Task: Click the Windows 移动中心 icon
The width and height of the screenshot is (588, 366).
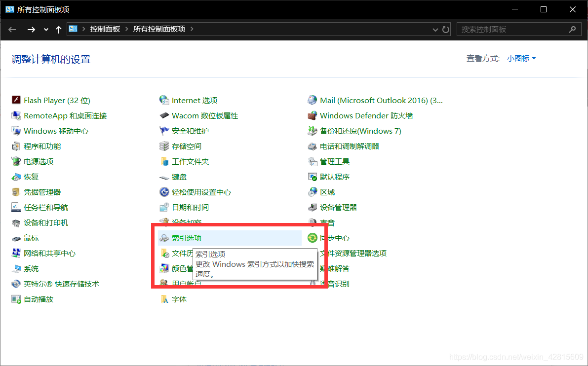Action: tap(16, 131)
